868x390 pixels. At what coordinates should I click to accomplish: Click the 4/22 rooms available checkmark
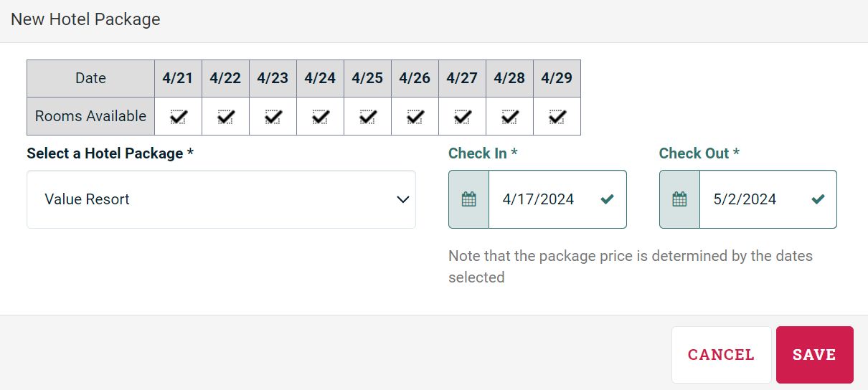[226, 116]
